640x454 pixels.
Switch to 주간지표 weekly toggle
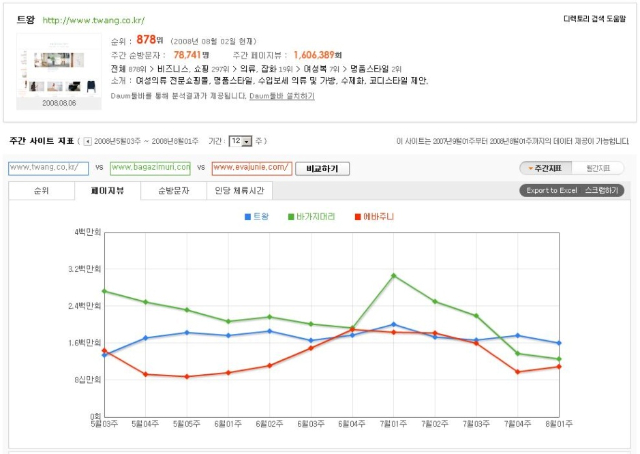[x=546, y=168]
